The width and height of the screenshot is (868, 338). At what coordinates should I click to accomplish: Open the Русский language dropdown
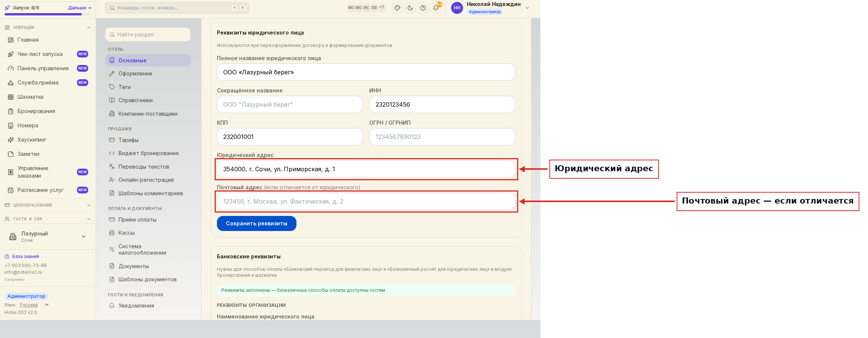point(34,305)
